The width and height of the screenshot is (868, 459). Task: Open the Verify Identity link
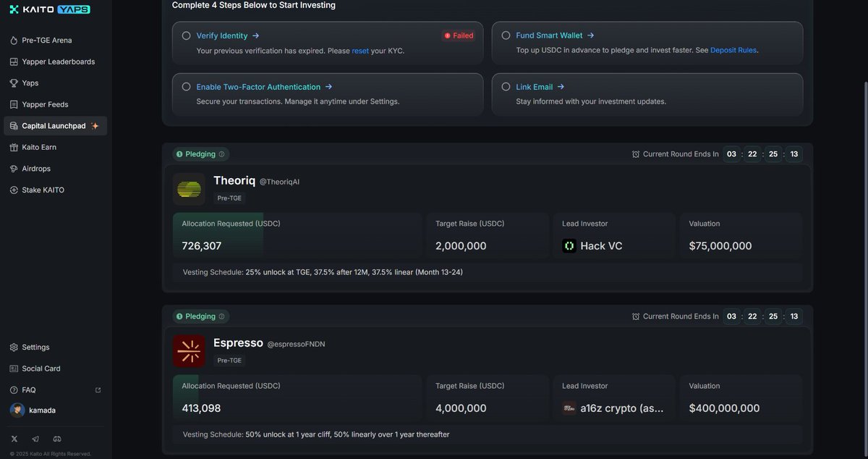(x=228, y=35)
